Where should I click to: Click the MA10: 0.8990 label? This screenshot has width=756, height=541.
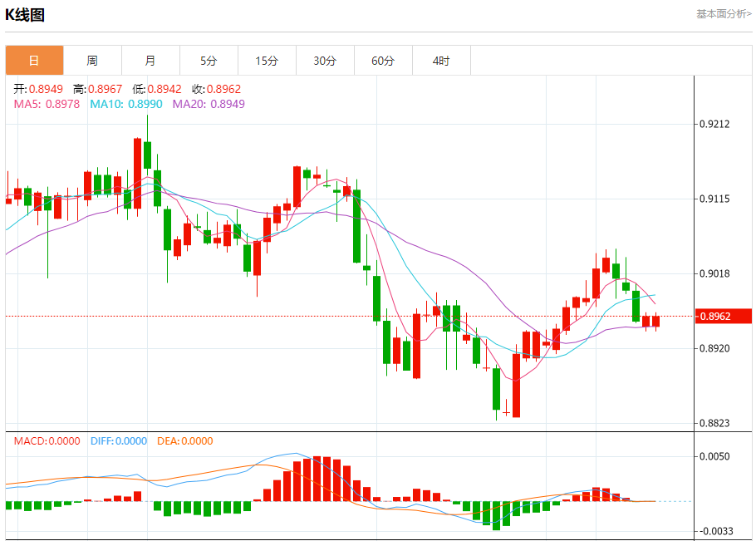[126, 104]
